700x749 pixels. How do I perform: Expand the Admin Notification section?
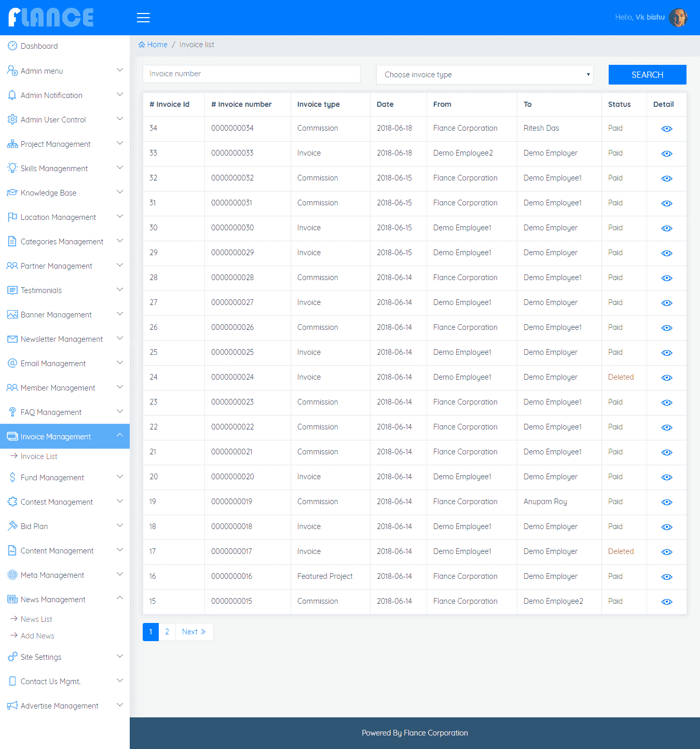coord(51,95)
